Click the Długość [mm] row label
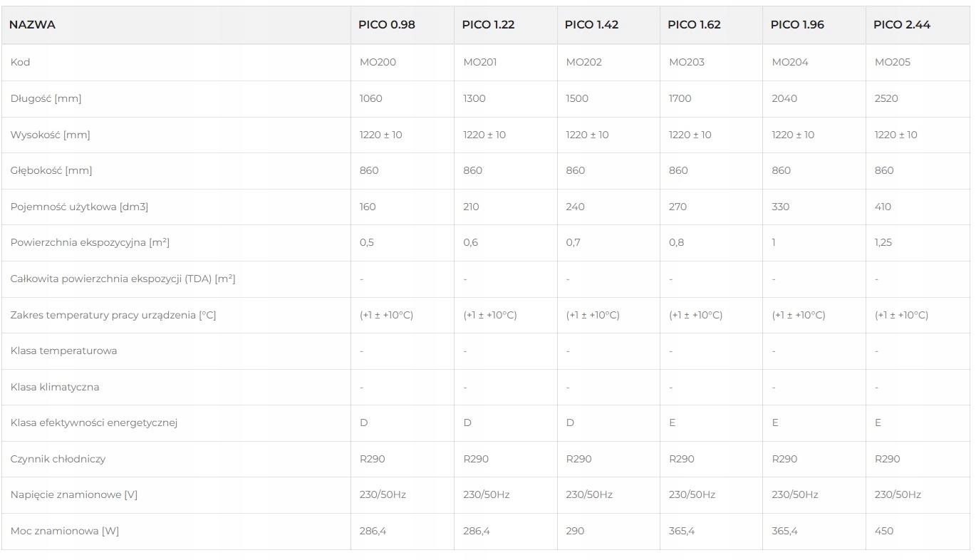976x560 pixels. coord(46,98)
